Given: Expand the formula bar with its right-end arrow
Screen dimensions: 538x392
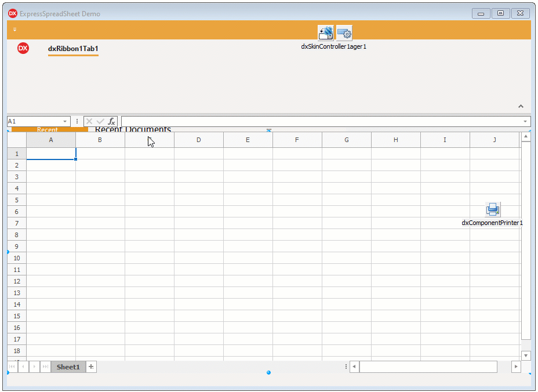Looking at the screenshot, I should tap(526, 121).
